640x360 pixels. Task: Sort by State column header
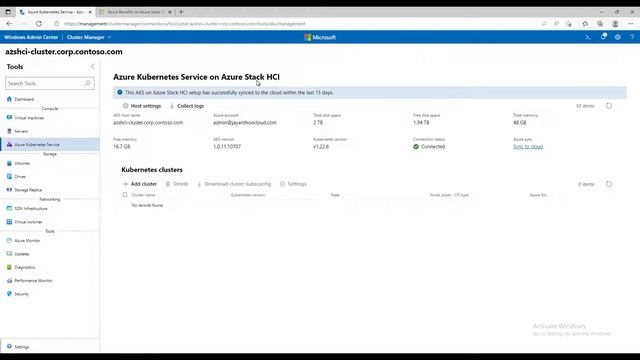335,195
